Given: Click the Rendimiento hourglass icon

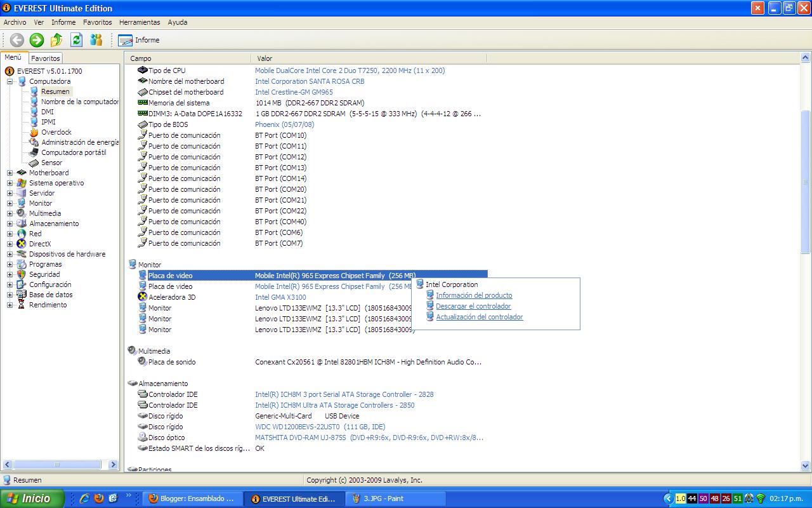Looking at the screenshot, I should (22, 305).
